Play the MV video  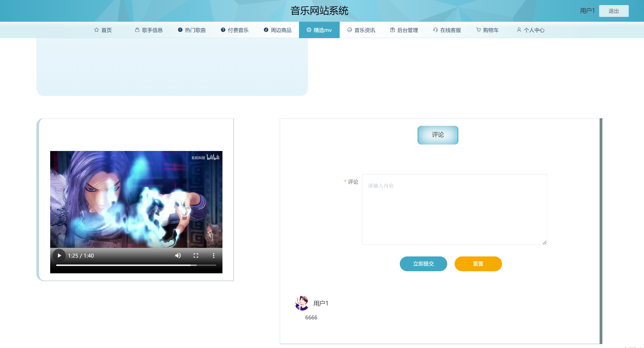pyautogui.click(x=59, y=256)
